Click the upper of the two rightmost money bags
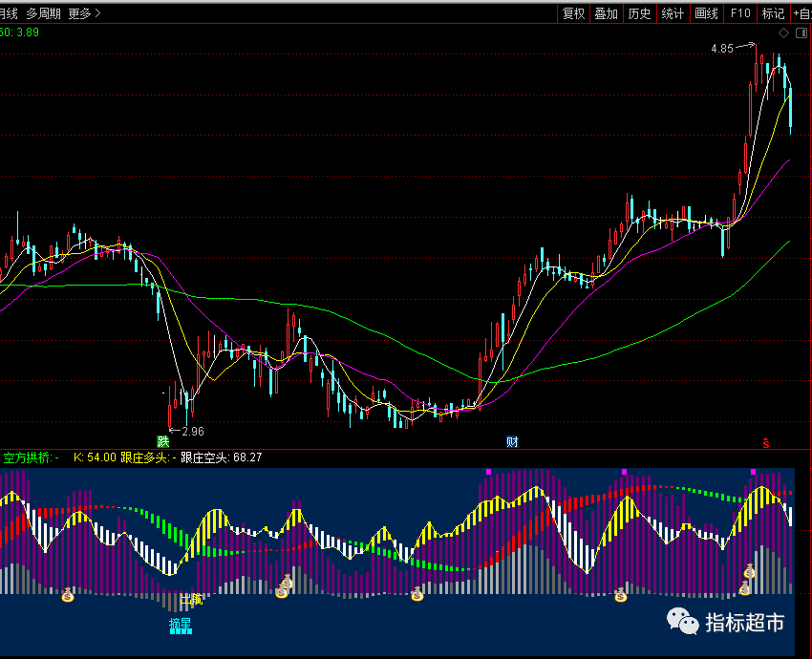The height and width of the screenshot is (659, 812). pyautogui.click(x=749, y=571)
